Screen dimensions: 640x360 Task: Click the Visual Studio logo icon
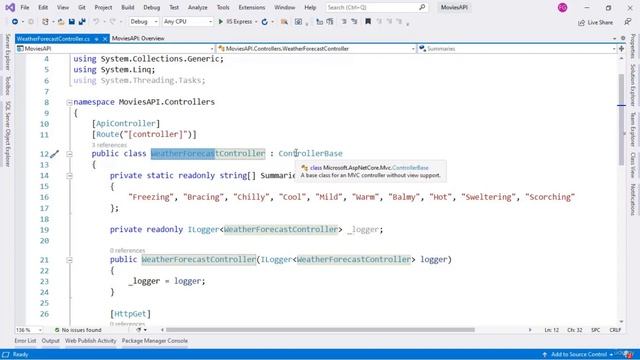click(x=10, y=7)
